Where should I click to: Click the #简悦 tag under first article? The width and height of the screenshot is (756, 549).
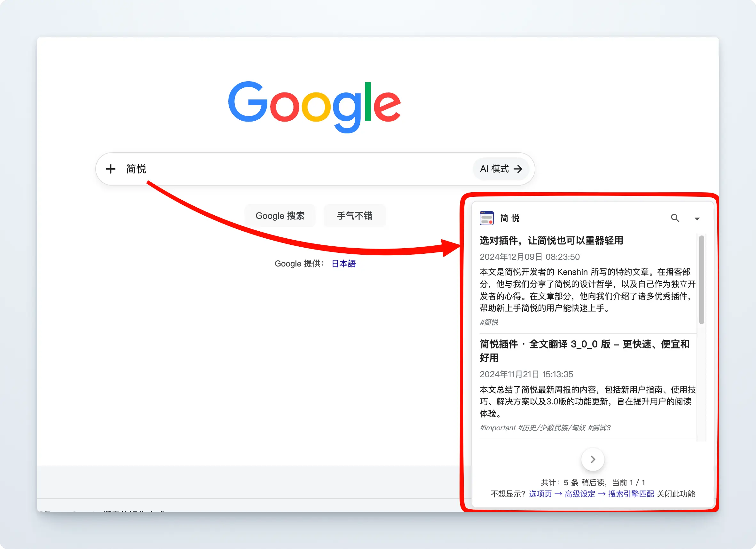[489, 322]
